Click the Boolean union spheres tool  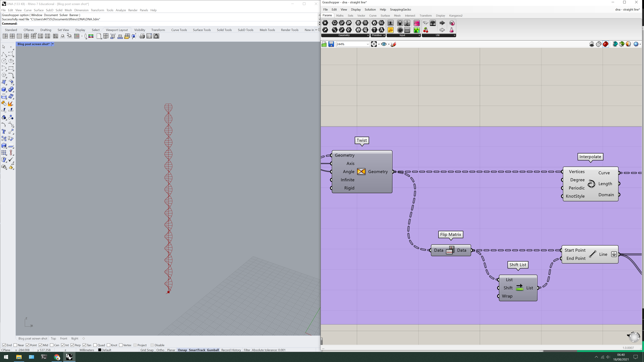coord(11,89)
